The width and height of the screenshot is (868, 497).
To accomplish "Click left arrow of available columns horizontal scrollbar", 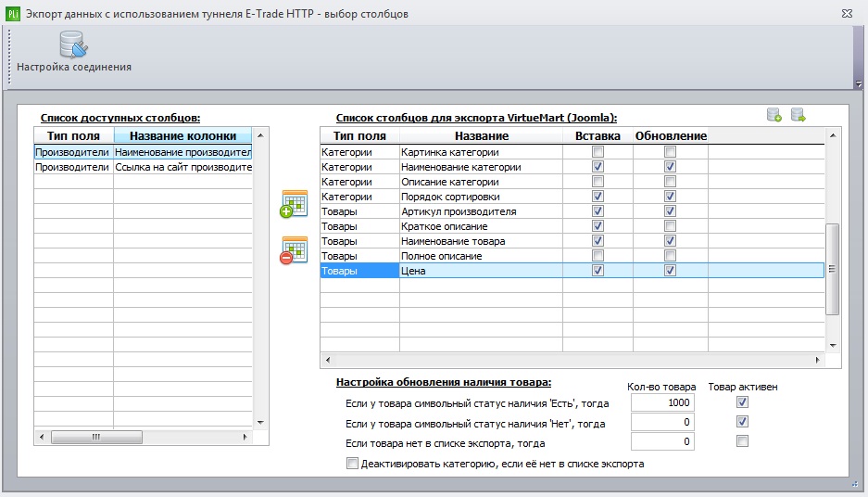I will coord(42,437).
